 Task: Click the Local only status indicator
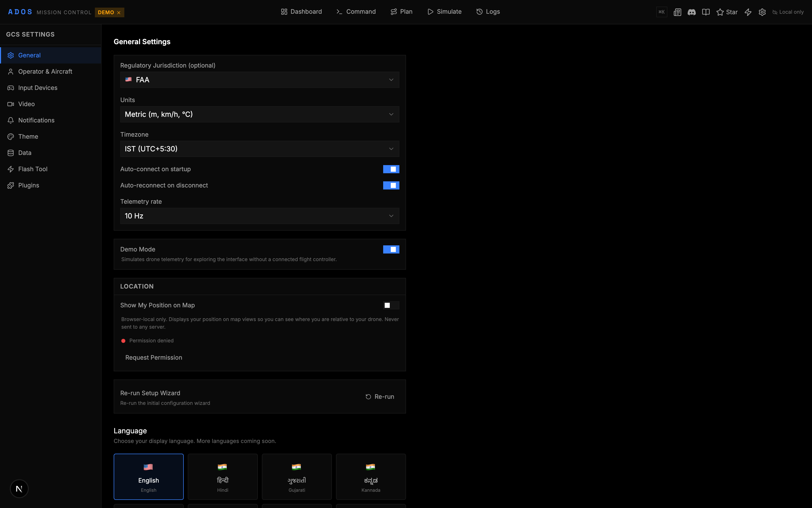click(x=788, y=12)
